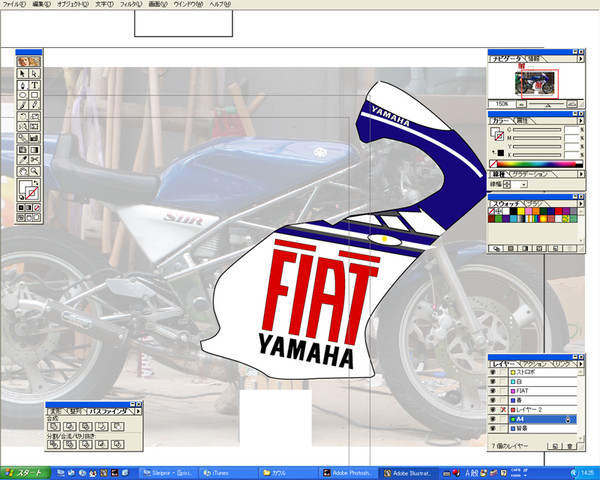Select the Eyedropper tool

coord(23,160)
